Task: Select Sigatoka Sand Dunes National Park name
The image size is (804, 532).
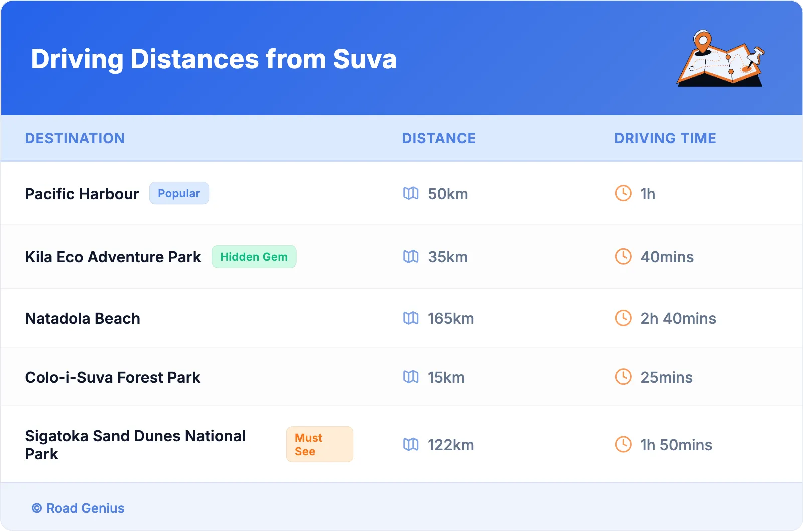Action: [135, 445]
